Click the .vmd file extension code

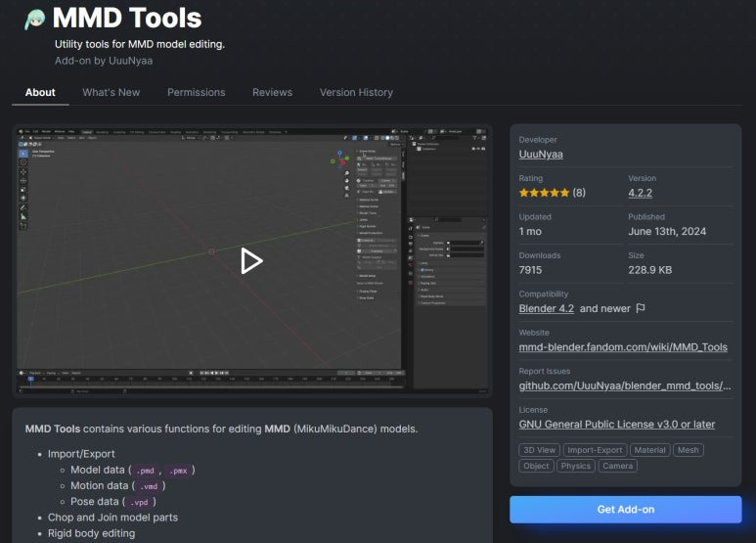click(x=149, y=486)
